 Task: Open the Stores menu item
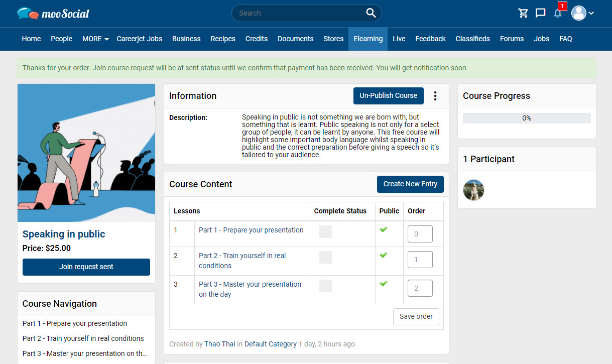[x=333, y=39]
